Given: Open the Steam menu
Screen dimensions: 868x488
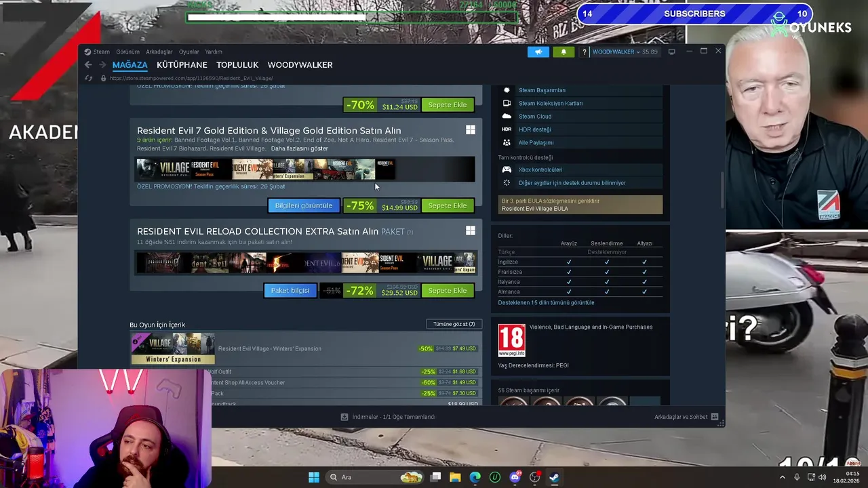Looking at the screenshot, I should tap(101, 52).
